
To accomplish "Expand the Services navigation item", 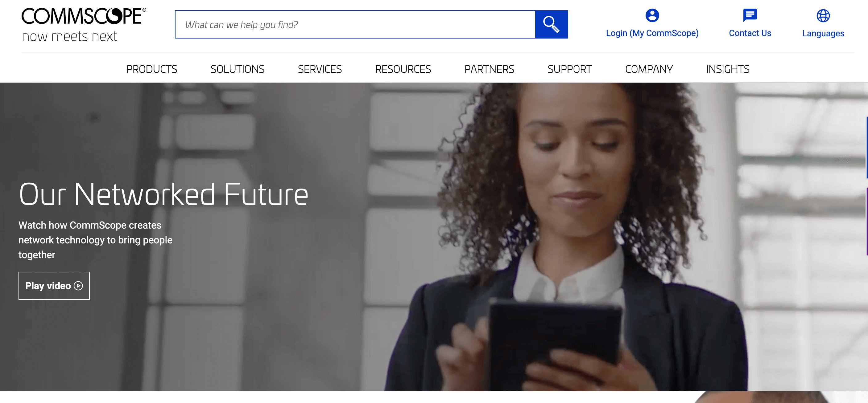I will pyautogui.click(x=320, y=69).
